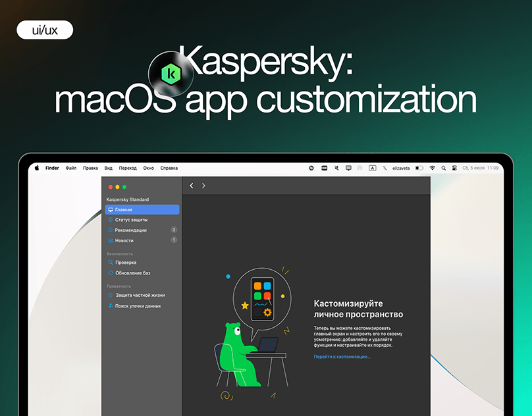Click the round dark icon left of keyboard-like icon
The image size is (532, 416).
pos(311,168)
